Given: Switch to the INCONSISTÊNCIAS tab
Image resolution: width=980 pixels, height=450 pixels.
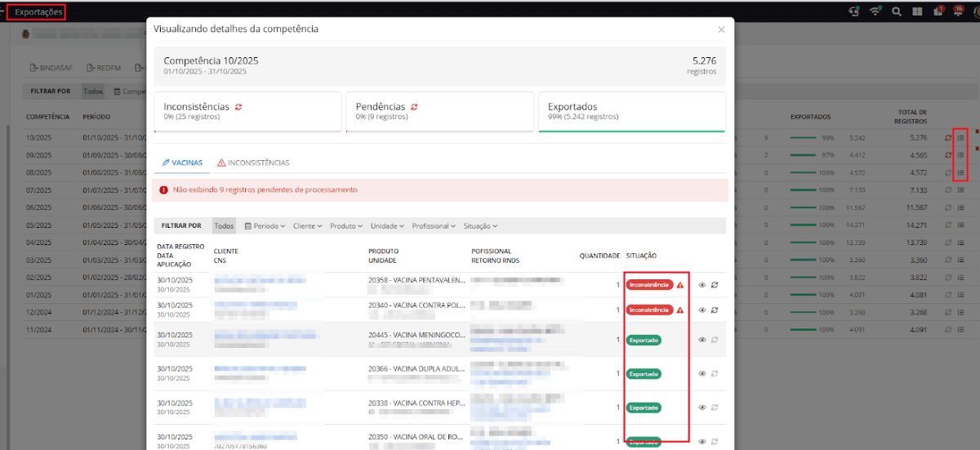Looking at the screenshot, I should (x=253, y=163).
